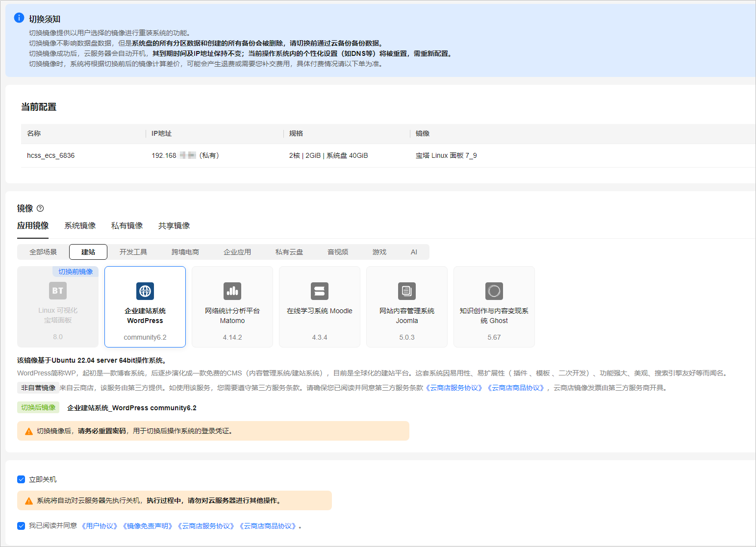
Task: Select the 游戏 scenario filter
Action: pyautogui.click(x=379, y=252)
